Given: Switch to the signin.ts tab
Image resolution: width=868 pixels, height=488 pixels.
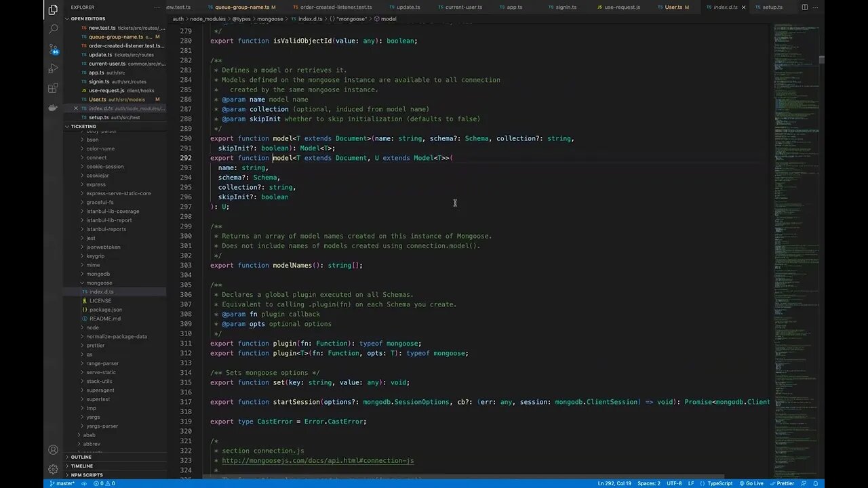Looking at the screenshot, I should point(566,7).
